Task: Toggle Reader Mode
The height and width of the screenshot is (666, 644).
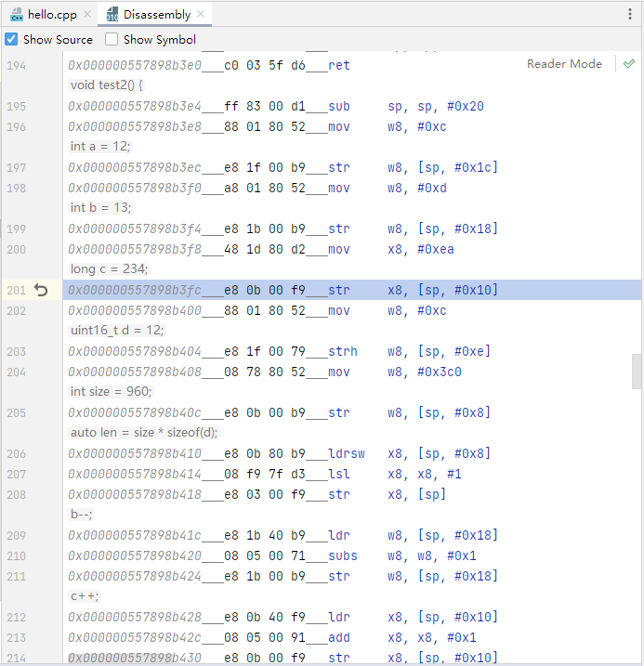Action: tap(564, 64)
